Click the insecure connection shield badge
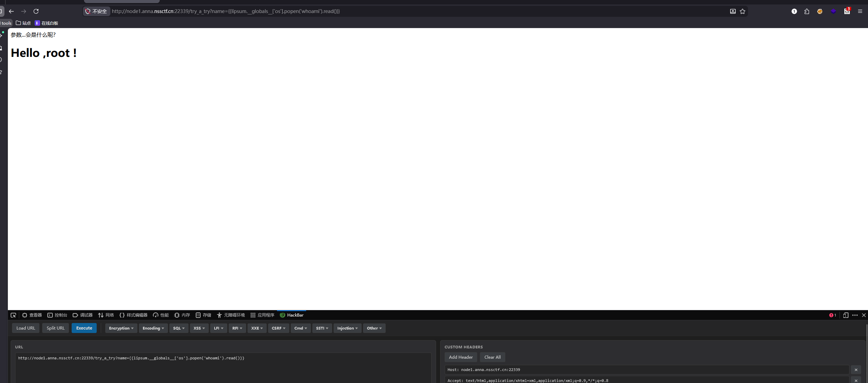 tap(96, 11)
